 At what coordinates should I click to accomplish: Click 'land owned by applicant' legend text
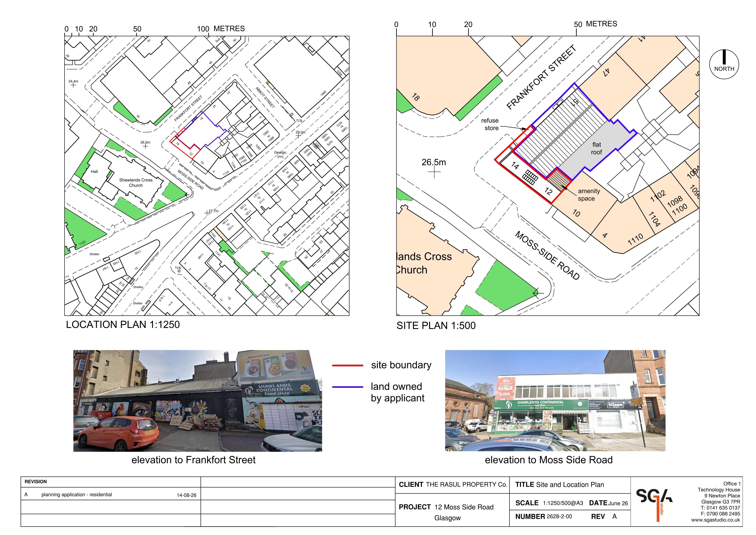tap(397, 392)
